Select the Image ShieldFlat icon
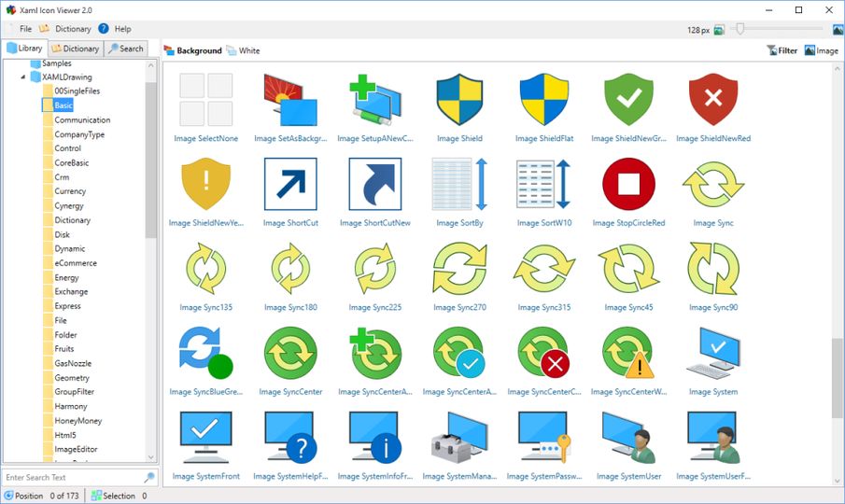 (544, 100)
